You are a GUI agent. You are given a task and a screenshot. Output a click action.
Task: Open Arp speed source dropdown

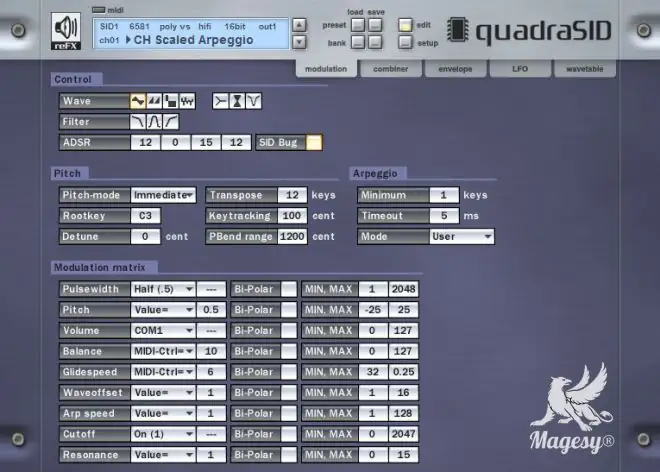click(x=163, y=413)
